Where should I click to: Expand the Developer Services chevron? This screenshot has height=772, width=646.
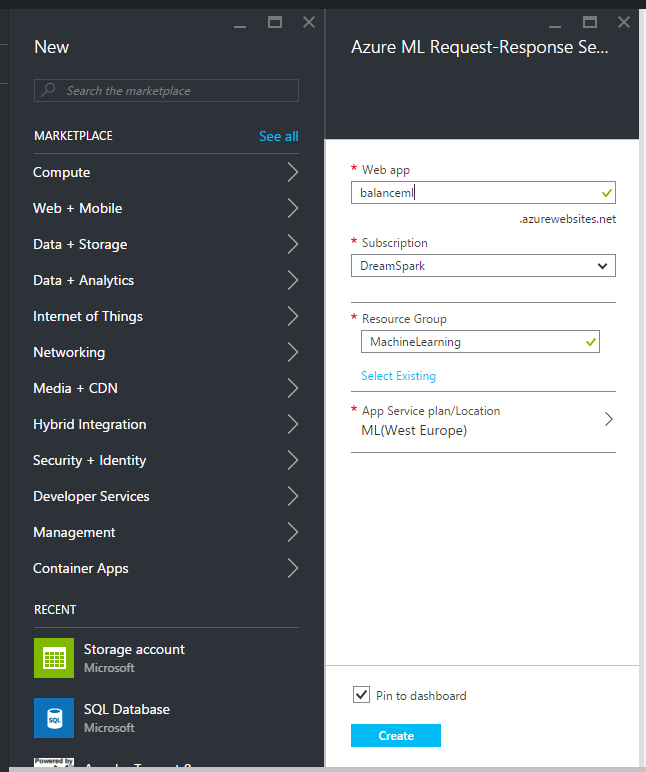pyautogui.click(x=292, y=496)
